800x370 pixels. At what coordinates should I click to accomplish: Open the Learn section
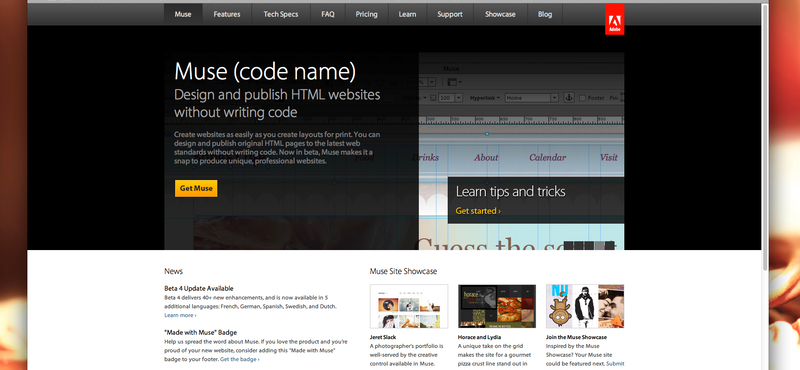(x=407, y=14)
